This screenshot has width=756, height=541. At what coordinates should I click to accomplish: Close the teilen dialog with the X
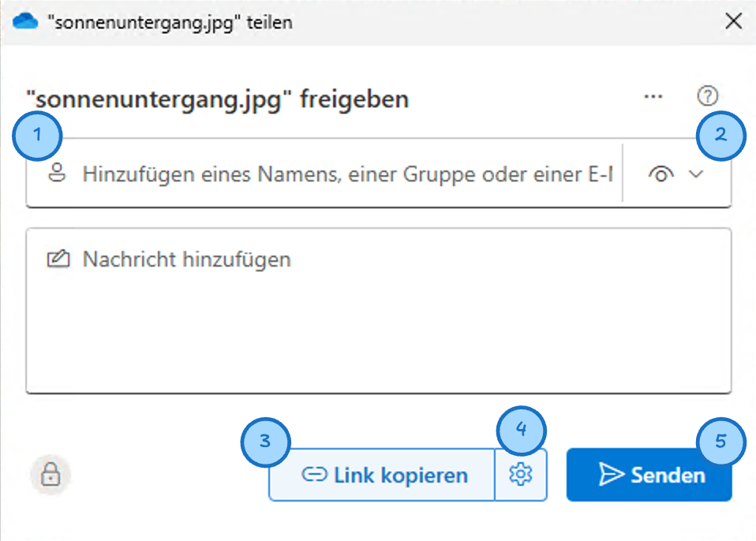(x=734, y=21)
